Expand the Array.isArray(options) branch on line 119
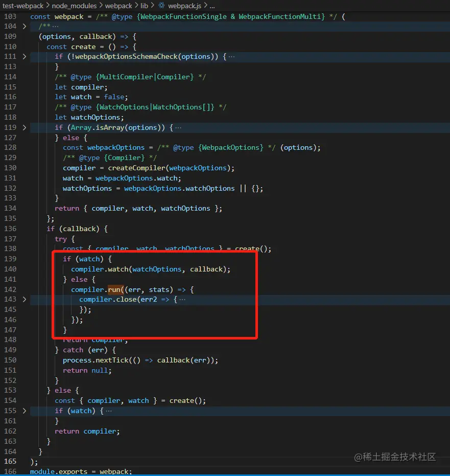450x476 pixels. (24, 127)
